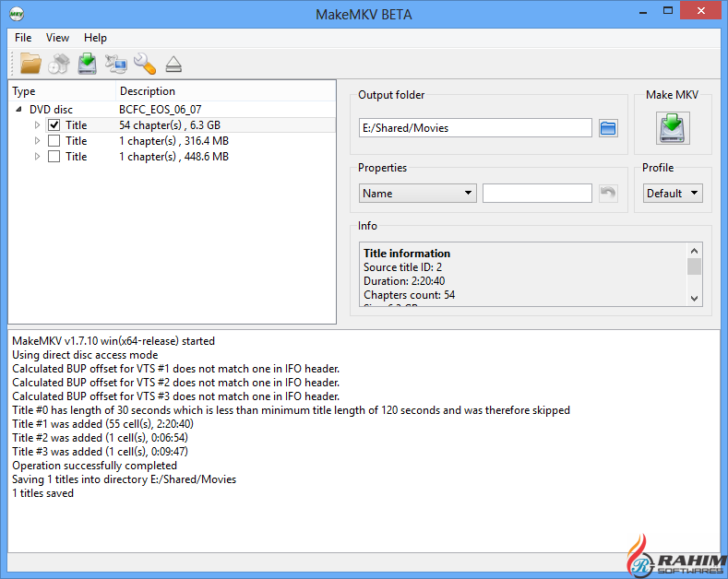The image size is (728, 579).
Task: Click the 'Source title ID: 2' info line
Action: tap(402, 267)
